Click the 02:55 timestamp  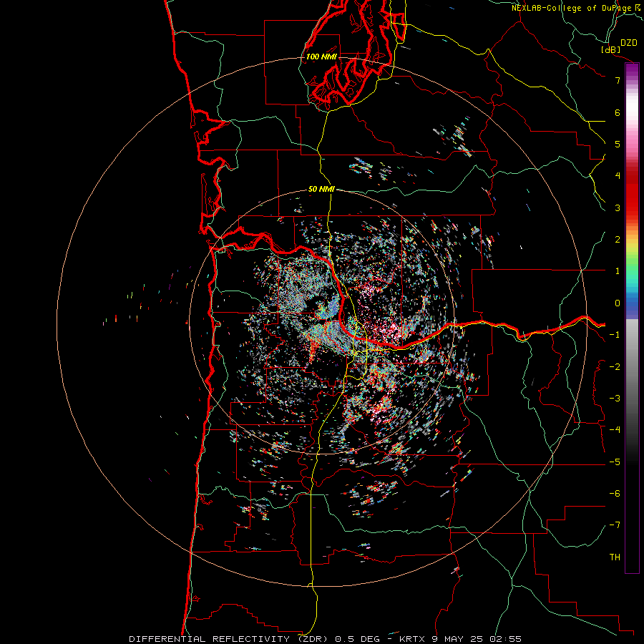[506, 639]
